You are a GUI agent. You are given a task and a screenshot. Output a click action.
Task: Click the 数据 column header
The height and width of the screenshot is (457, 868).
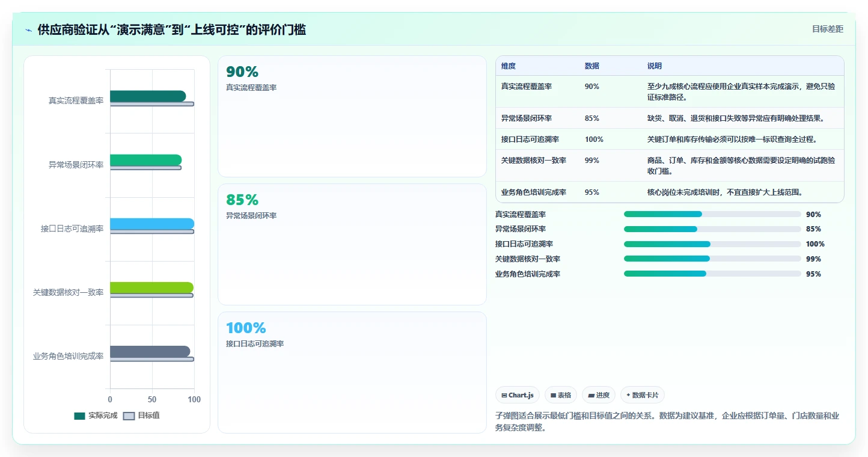(592, 66)
